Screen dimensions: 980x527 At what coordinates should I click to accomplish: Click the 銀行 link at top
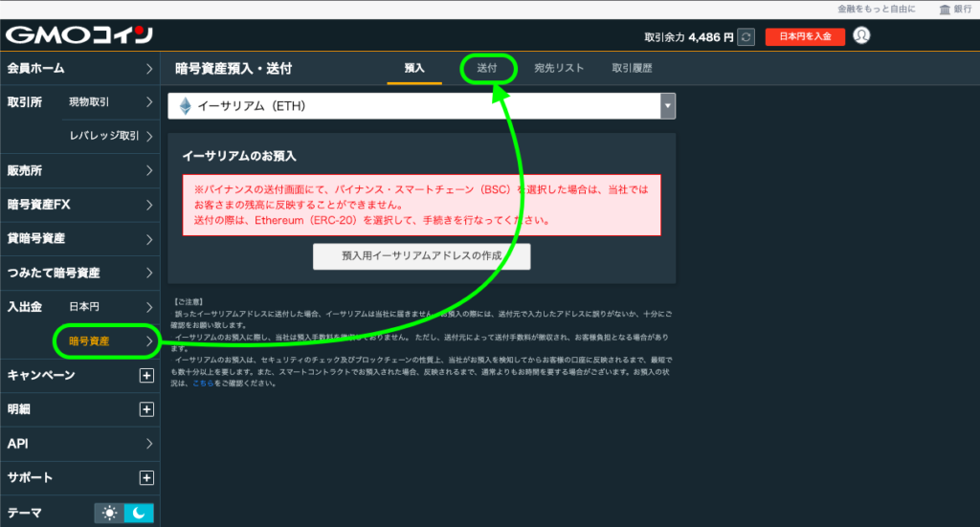pyautogui.click(x=963, y=9)
